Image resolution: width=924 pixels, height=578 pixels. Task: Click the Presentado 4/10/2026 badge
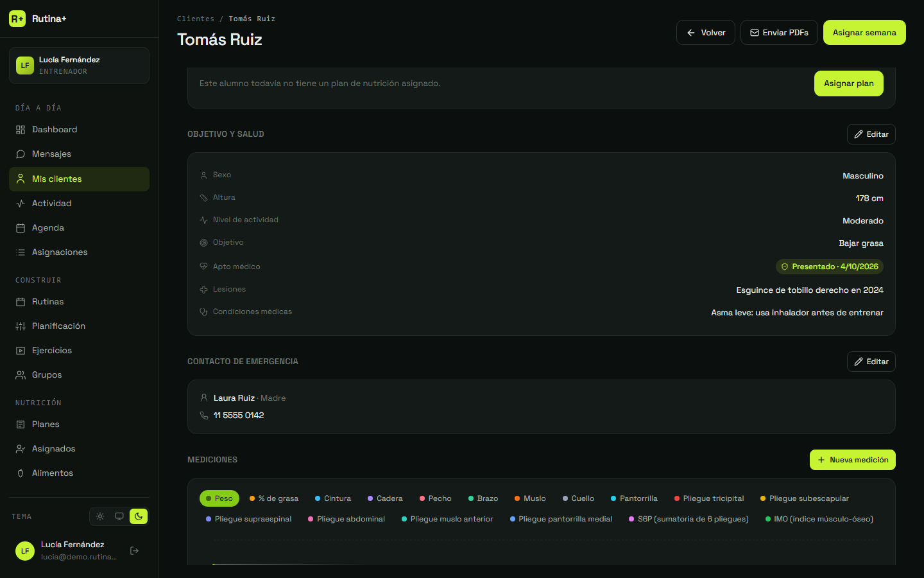click(830, 267)
